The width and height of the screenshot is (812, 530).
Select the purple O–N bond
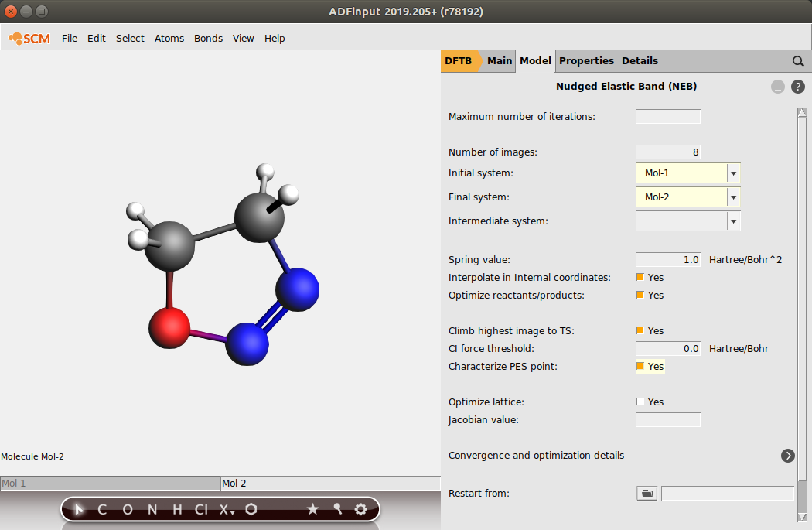208,337
